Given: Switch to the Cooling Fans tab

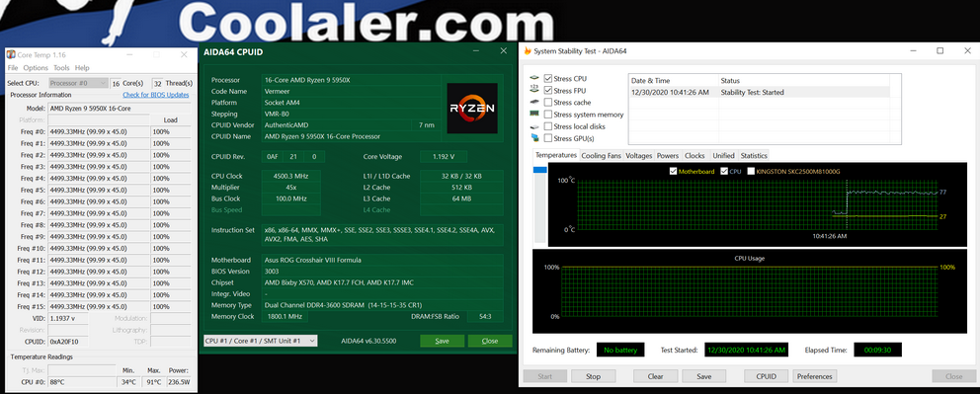Looking at the screenshot, I should (602, 155).
